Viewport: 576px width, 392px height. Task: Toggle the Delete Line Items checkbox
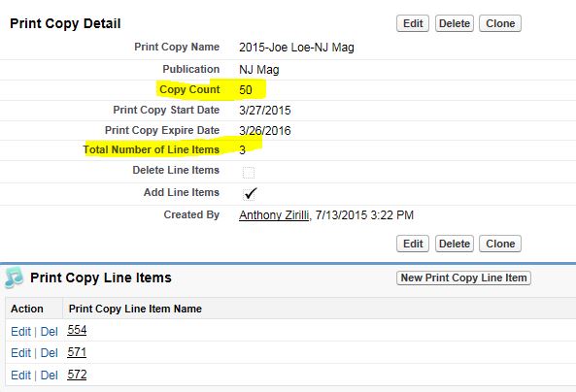coord(249,172)
